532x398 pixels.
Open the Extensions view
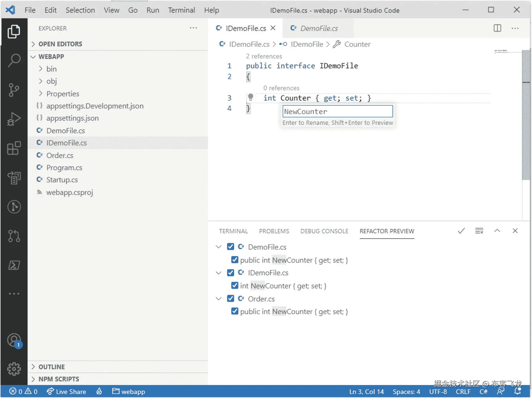coord(14,148)
